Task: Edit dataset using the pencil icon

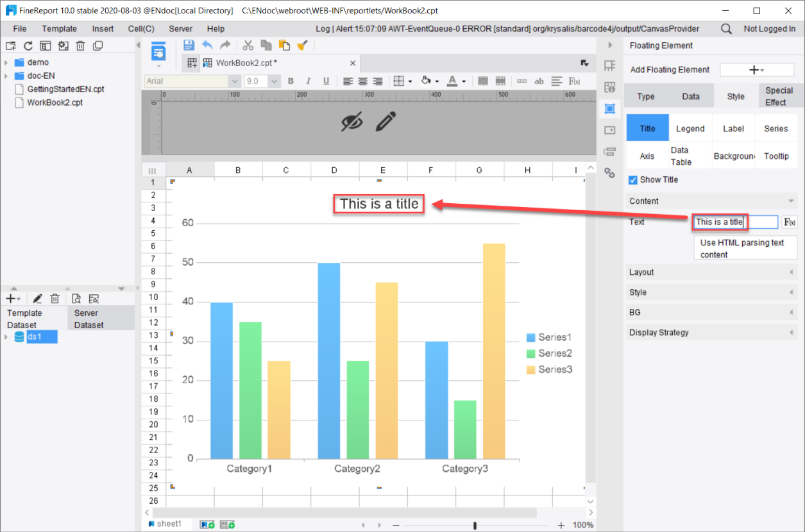Action: click(37, 298)
